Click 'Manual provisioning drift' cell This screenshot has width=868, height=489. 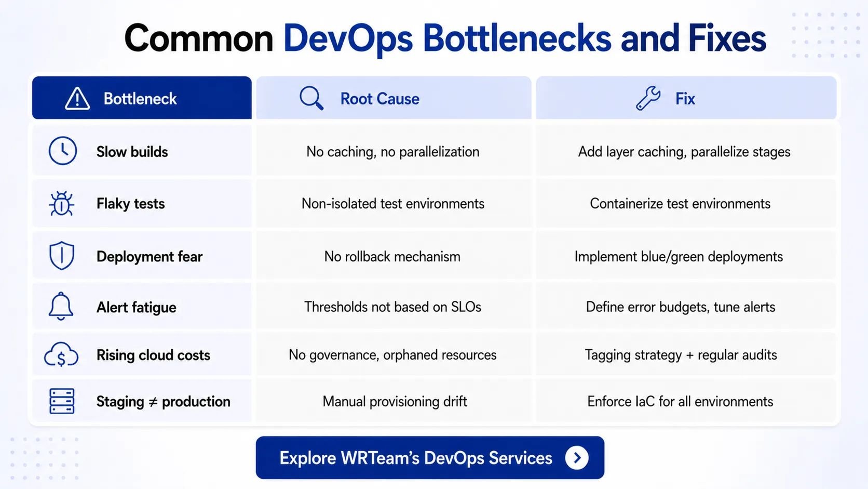395,402
